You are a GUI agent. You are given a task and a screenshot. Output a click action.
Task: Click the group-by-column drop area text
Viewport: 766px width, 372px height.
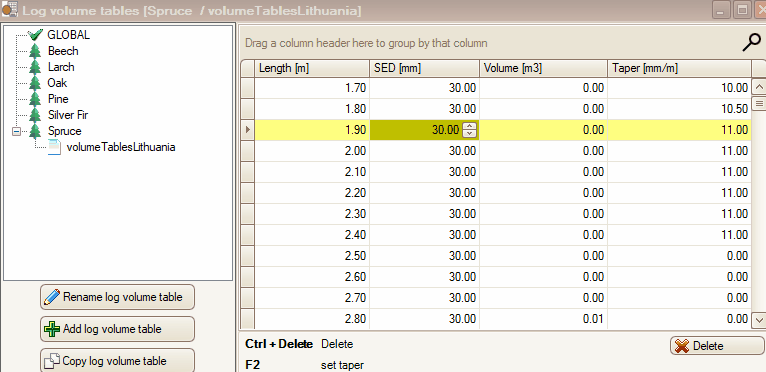coord(366,43)
